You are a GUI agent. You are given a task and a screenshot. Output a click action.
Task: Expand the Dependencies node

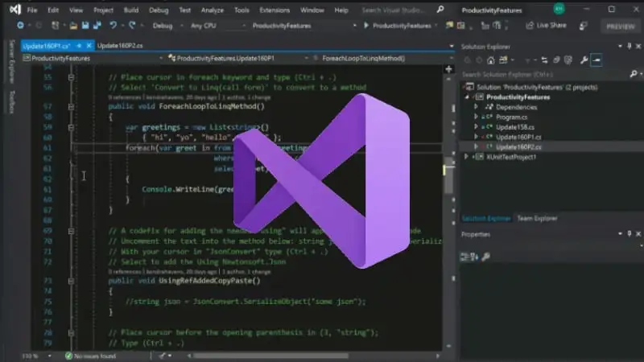point(476,107)
